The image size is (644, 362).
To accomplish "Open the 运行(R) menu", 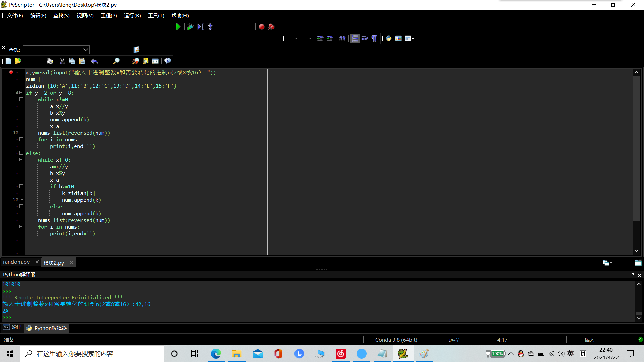I will [x=132, y=16].
